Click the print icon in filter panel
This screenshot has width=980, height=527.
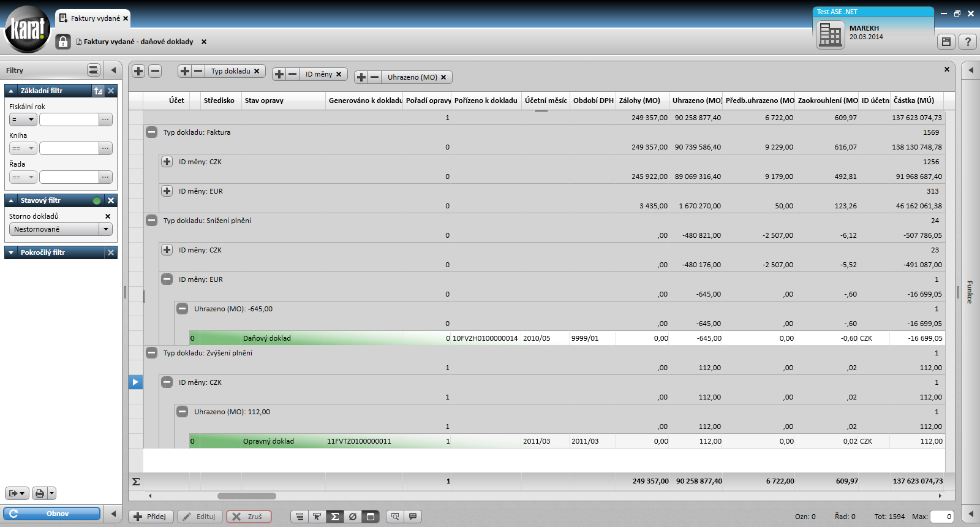40,493
